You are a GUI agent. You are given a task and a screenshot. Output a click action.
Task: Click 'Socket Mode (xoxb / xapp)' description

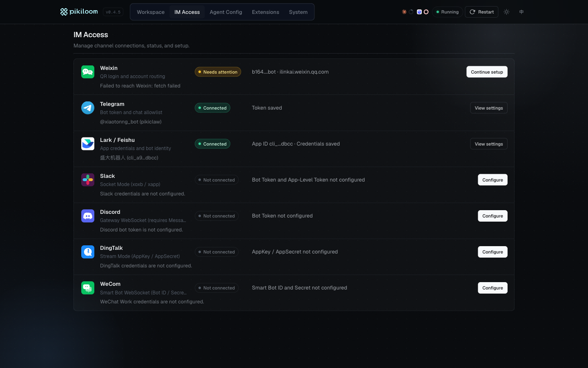tap(130, 184)
